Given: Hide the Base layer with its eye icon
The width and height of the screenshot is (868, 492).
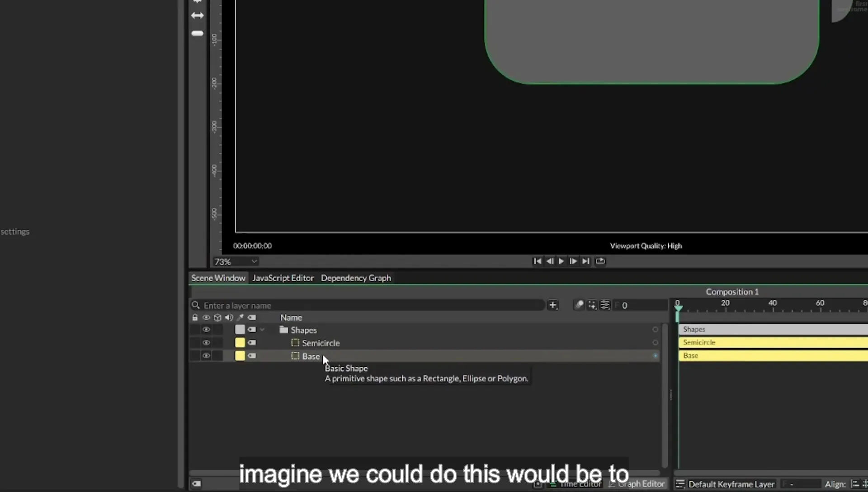Looking at the screenshot, I should coord(206,356).
